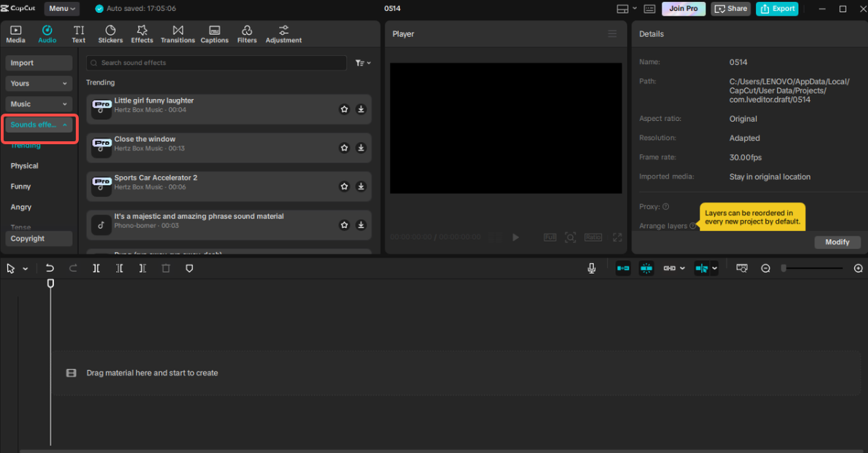Click the Modify button in Details panel

[x=837, y=242]
